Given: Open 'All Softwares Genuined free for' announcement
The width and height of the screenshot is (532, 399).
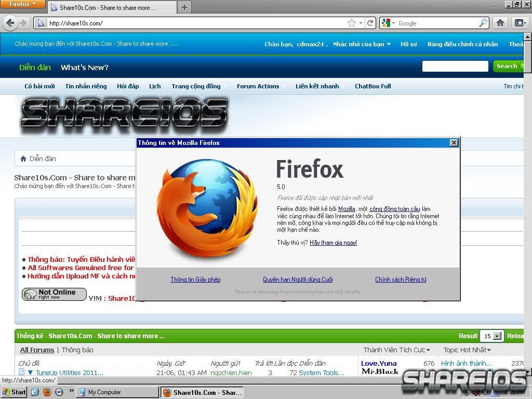Looking at the screenshot, I should coord(81,268).
